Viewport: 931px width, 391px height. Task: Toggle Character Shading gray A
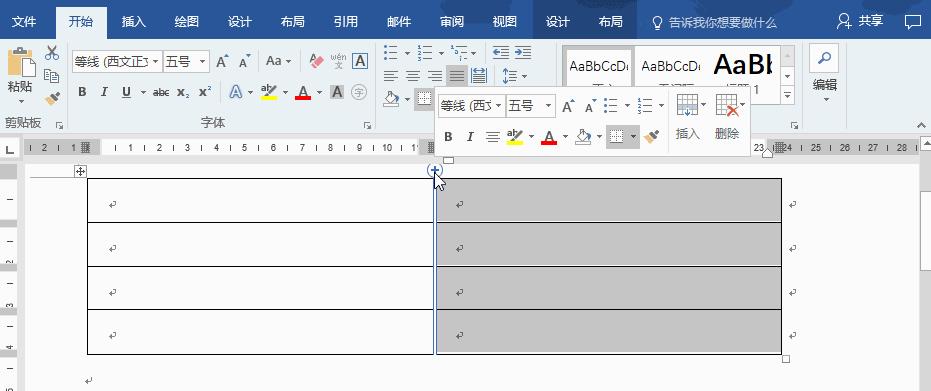coord(337,92)
